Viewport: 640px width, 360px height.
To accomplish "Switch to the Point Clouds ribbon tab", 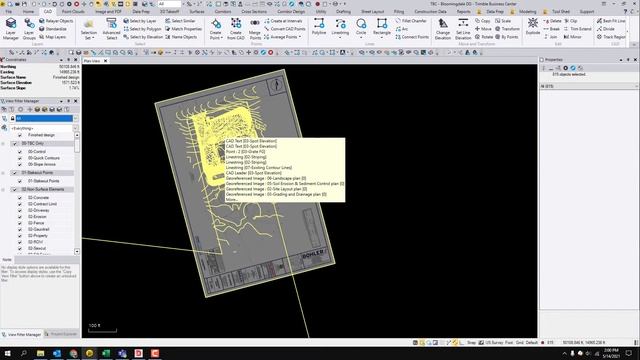I will coord(73,11).
